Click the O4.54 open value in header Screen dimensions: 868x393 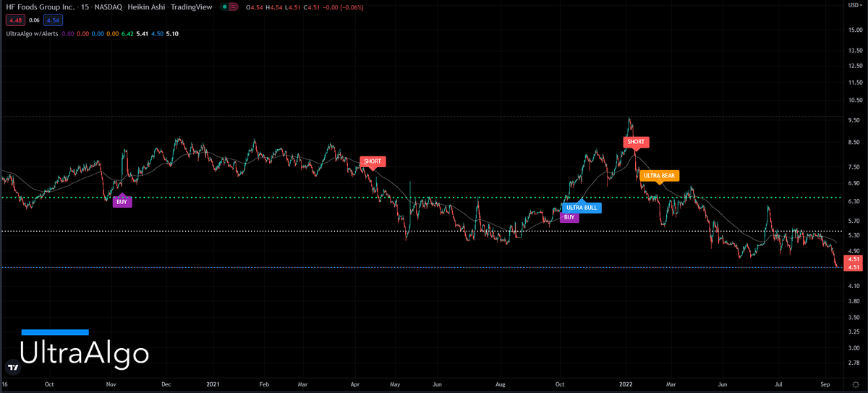tap(255, 7)
